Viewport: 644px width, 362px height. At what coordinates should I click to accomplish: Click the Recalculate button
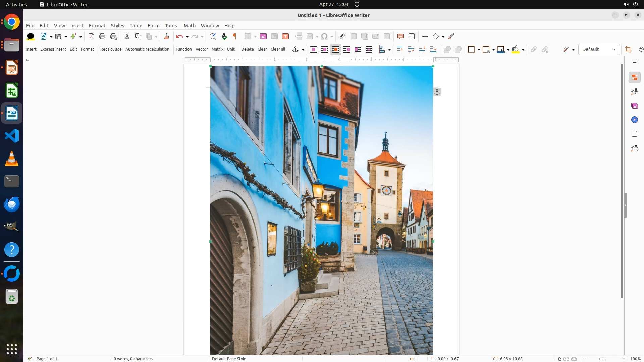pyautogui.click(x=111, y=49)
